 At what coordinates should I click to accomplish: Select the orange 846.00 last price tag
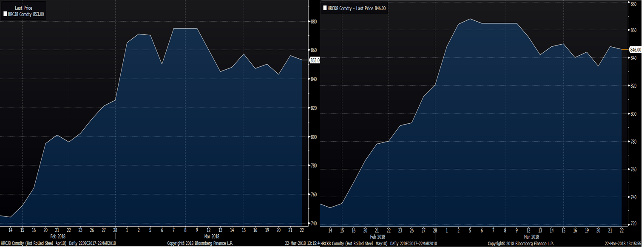[635, 50]
